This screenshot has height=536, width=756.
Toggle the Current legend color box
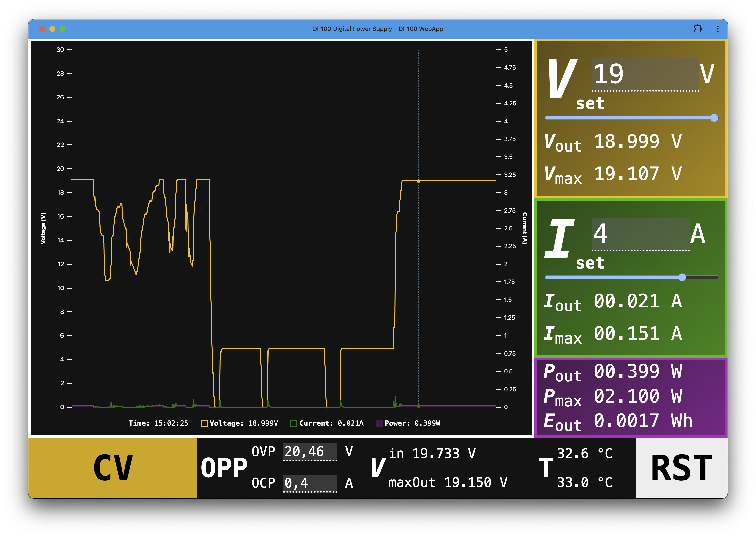click(294, 423)
